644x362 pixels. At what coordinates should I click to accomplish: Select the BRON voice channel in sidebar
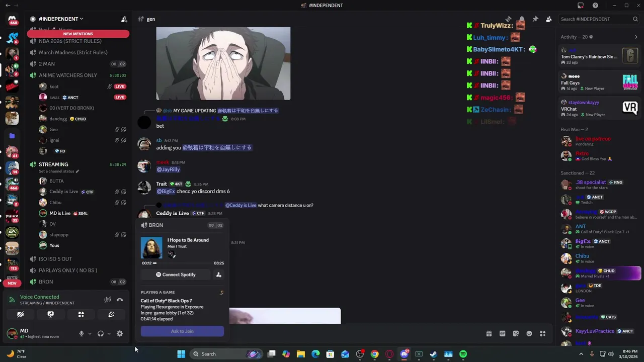tap(78, 282)
